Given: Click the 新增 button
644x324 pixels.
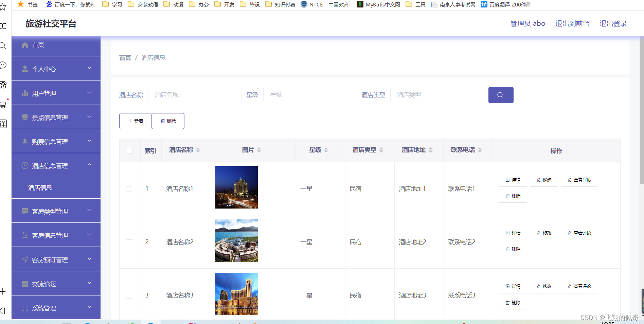Looking at the screenshot, I should tap(135, 121).
